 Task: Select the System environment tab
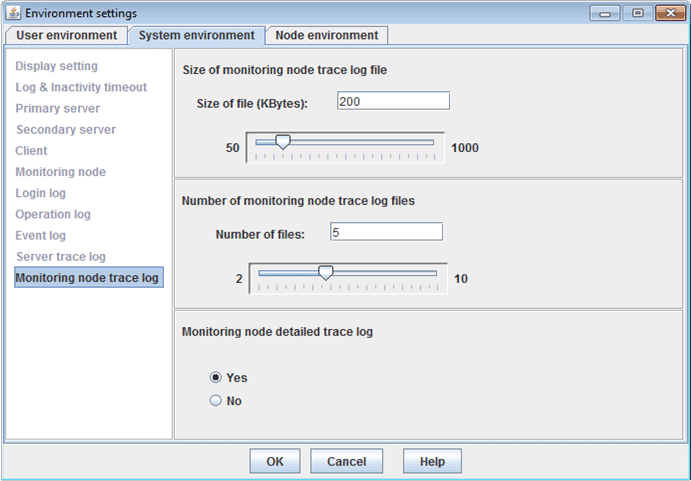click(x=197, y=35)
